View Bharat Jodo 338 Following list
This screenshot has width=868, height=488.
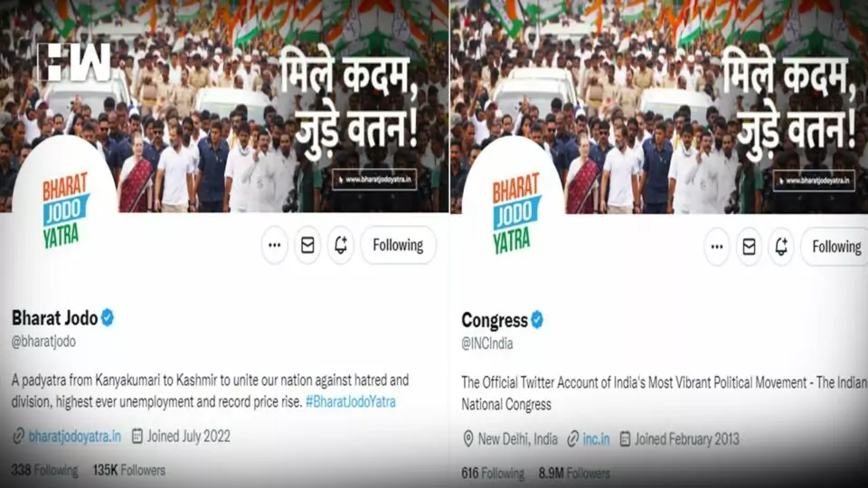(45, 470)
